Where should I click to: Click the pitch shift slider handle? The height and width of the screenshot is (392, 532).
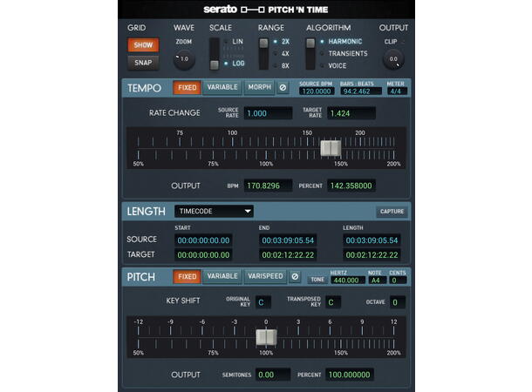tap(266, 337)
